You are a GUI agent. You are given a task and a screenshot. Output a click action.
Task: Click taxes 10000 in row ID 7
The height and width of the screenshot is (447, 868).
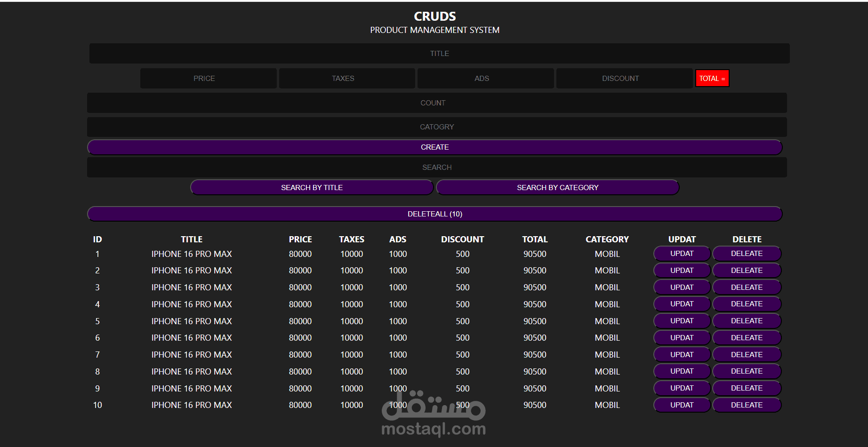[352, 355]
